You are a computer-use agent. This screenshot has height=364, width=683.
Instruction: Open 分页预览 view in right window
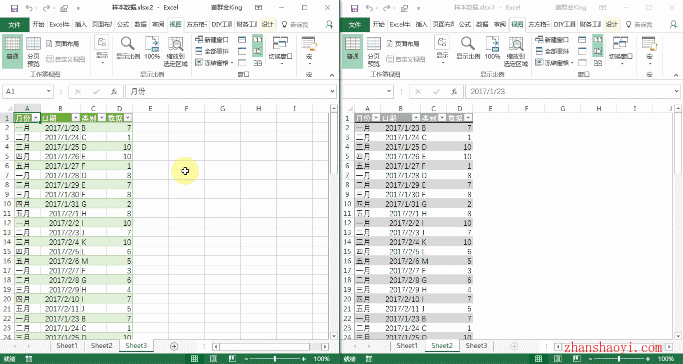pos(374,51)
